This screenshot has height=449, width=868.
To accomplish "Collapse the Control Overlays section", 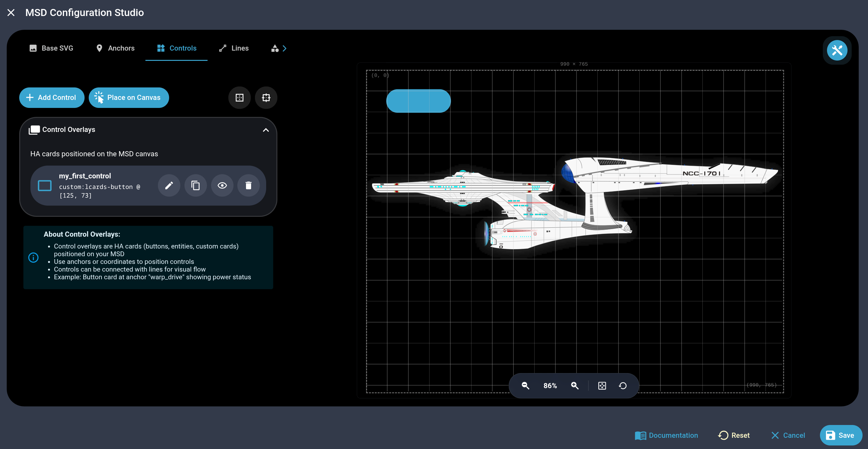I will [266, 130].
